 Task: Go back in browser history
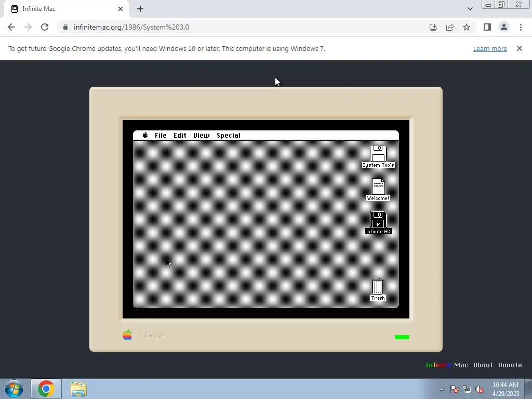tap(11, 27)
